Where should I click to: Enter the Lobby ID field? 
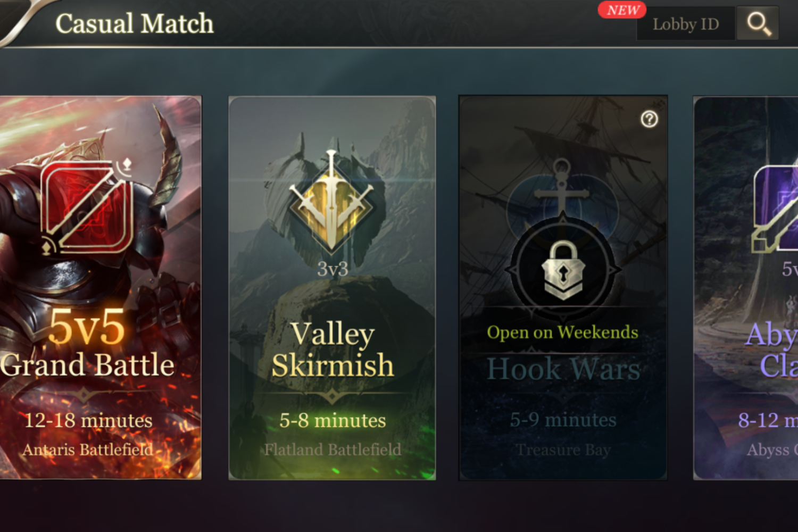tap(686, 24)
